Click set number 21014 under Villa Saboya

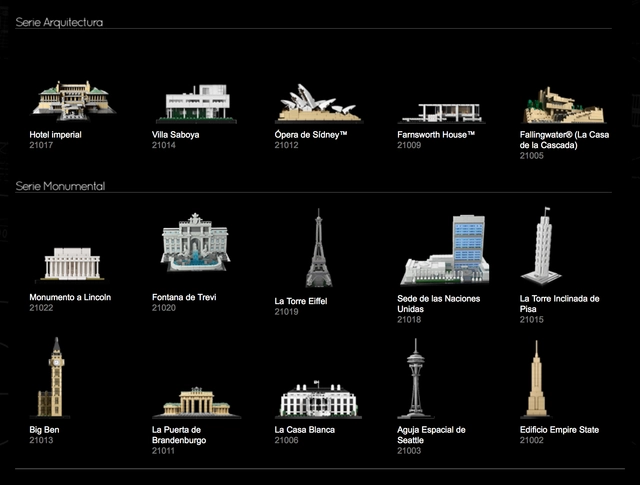click(x=164, y=145)
